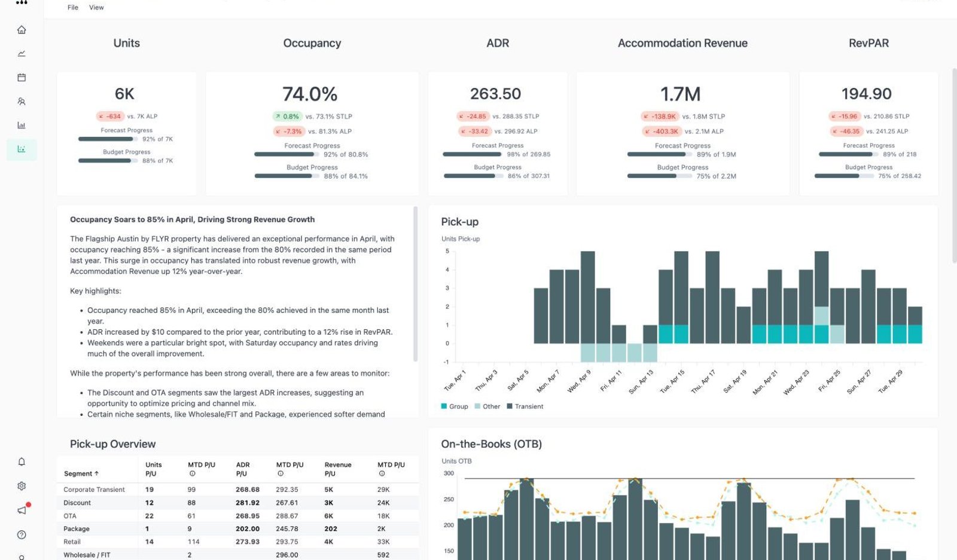Viewport: 957px width, 560px height.
Task: Select the highlighted scatter chart sidebar icon
Action: coord(22,149)
